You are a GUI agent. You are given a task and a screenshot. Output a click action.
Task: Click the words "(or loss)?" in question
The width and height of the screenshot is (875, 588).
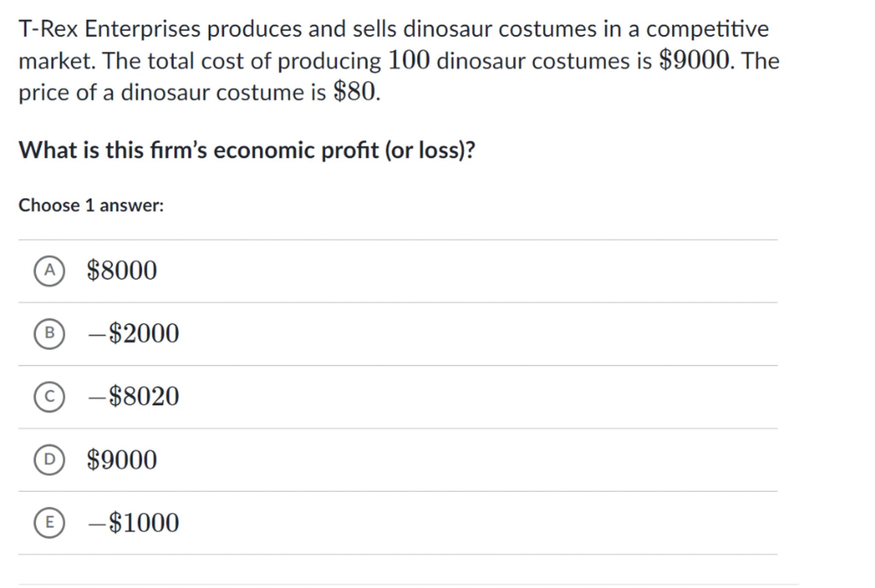tap(430, 150)
